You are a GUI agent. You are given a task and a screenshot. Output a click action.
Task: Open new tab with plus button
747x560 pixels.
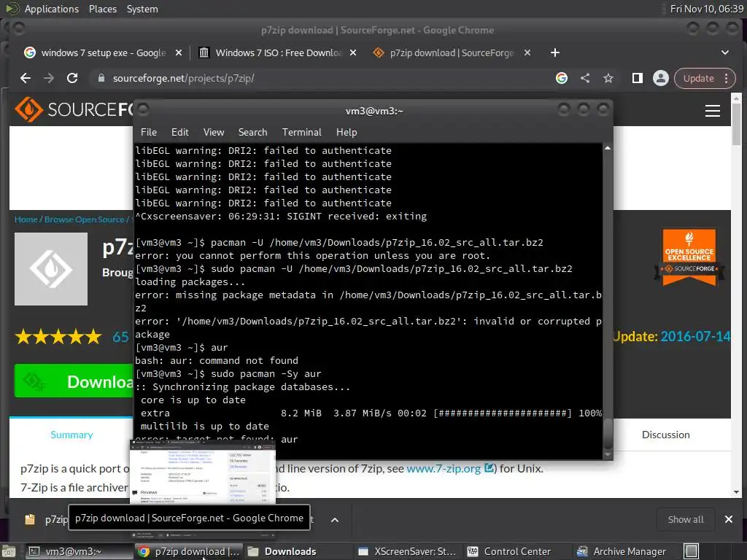555,52
